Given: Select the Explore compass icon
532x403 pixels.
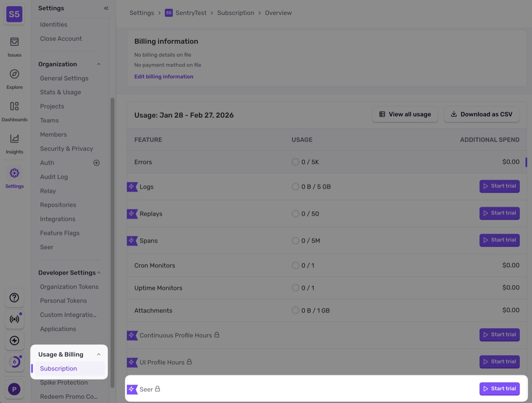Looking at the screenshot, I should (x=14, y=74).
